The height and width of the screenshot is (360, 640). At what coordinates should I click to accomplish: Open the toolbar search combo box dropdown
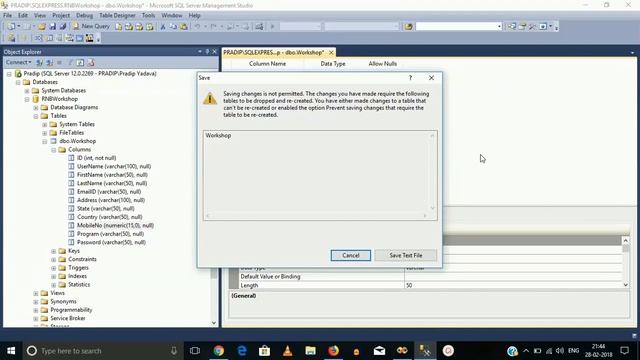pyautogui.click(x=499, y=27)
